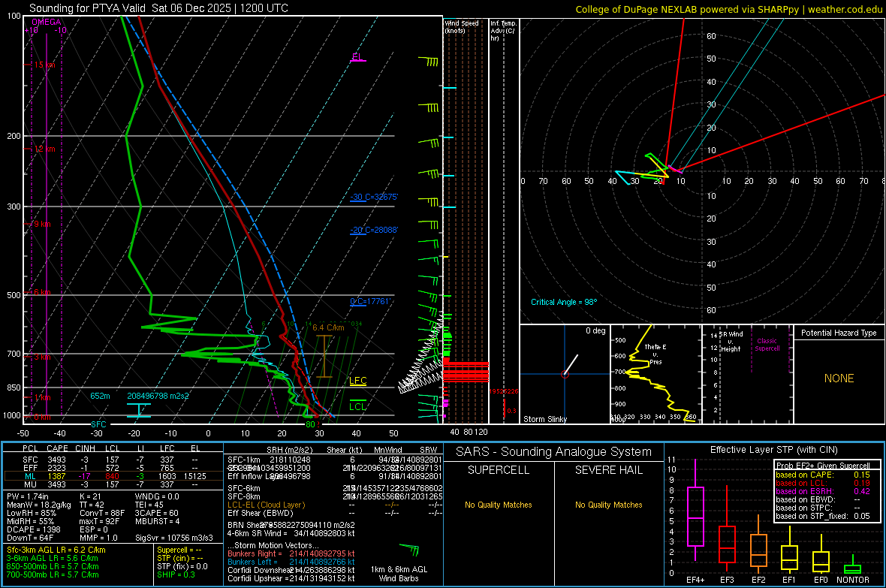Image resolution: width=886 pixels, height=588 pixels.
Task: Click the Storm Slinky label
Action: (x=544, y=419)
